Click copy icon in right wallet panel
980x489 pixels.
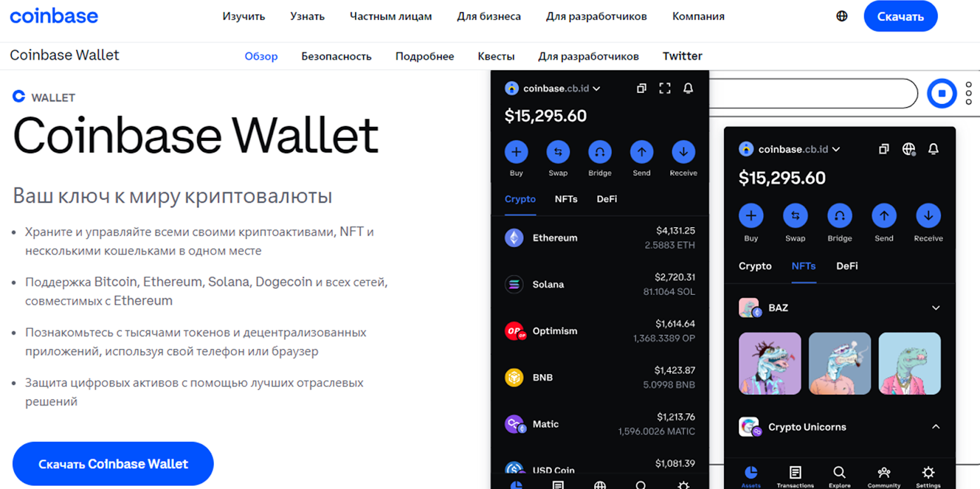coord(884,149)
